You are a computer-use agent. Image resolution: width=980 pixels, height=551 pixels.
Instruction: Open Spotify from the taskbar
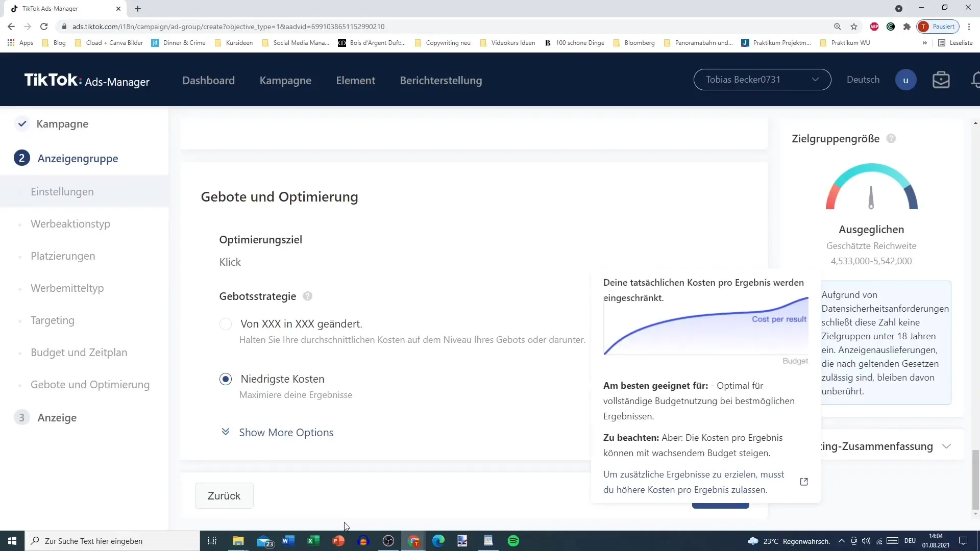[x=513, y=541]
